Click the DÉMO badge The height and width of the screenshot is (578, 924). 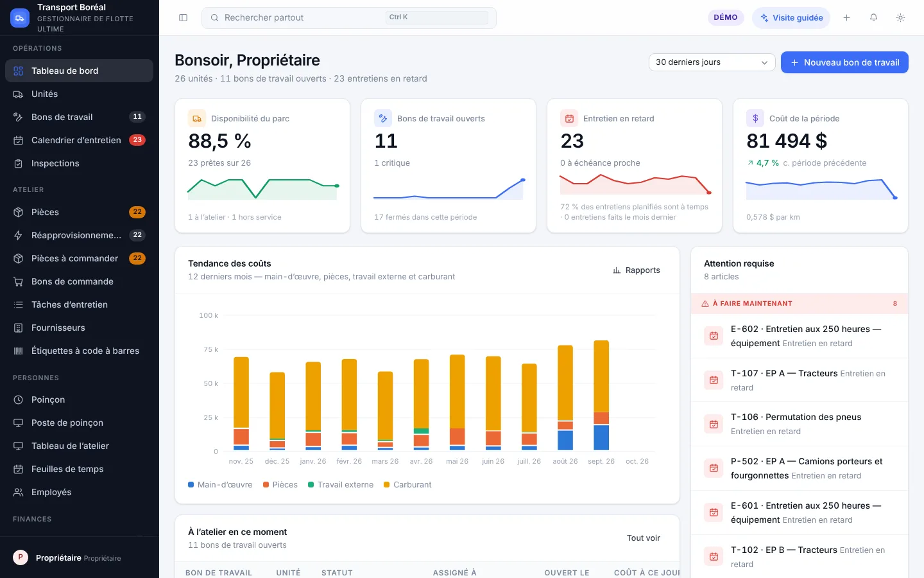726,17
